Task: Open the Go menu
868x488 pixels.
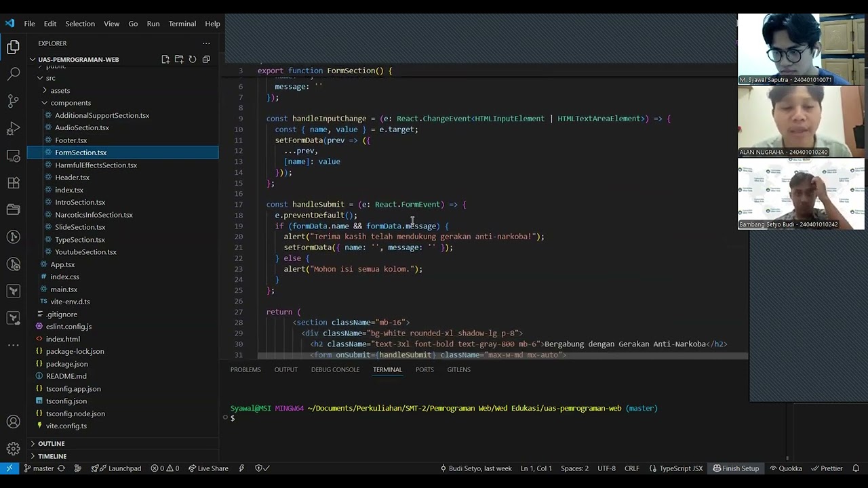Action: point(133,24)
